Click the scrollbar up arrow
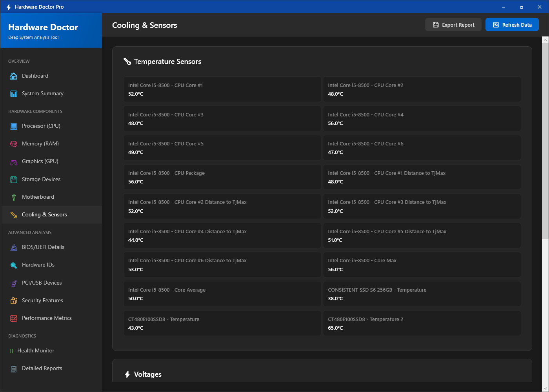The height and width of the screenshot is (392, 549). pyautogui.click(x=545, y=40)
